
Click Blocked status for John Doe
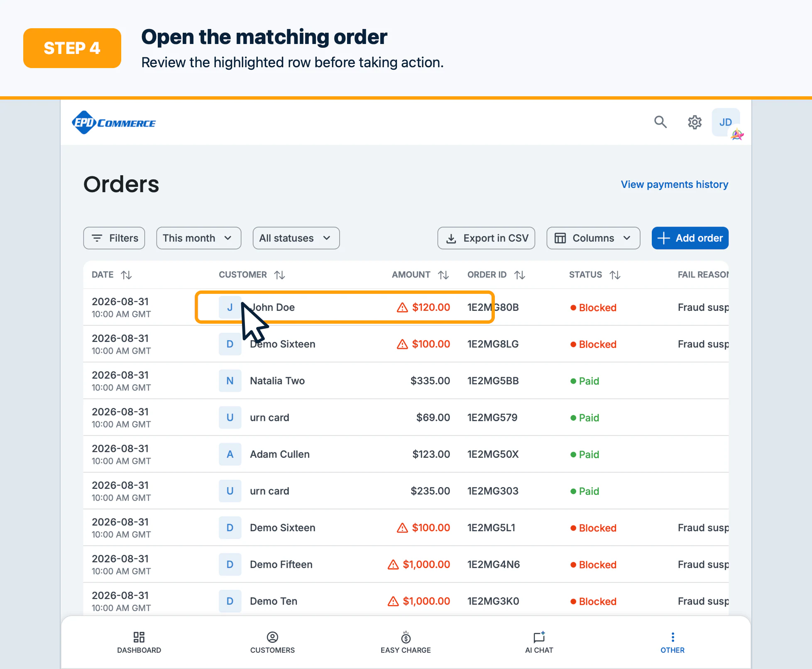pyautogui.click(x=593, y=308)
